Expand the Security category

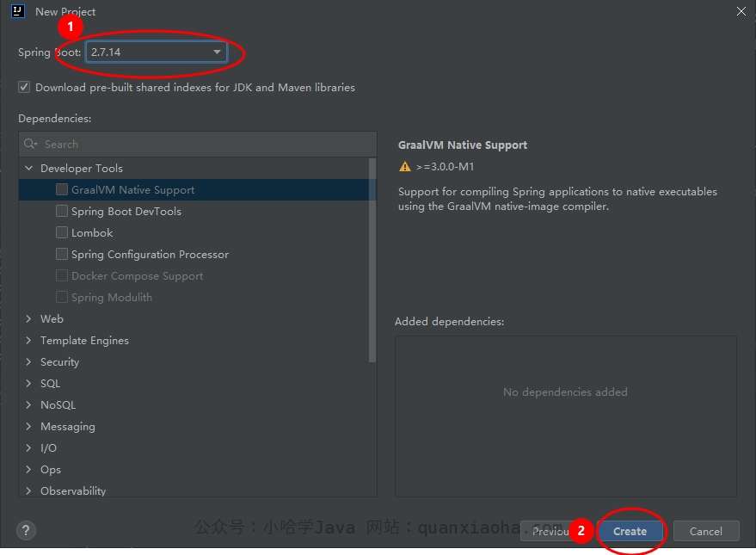29,361
